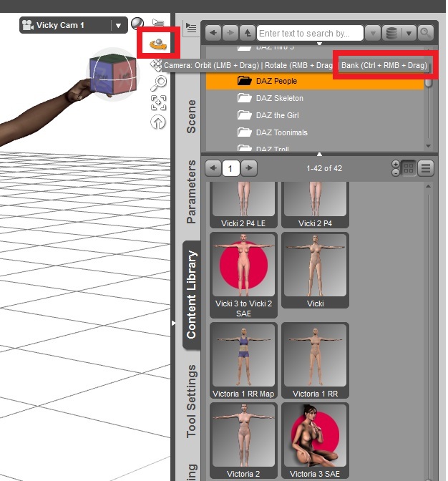Open the viewport options menu icon
This screenshot has height=481, width=448.
pyautogui.click(x=158, y=22)
